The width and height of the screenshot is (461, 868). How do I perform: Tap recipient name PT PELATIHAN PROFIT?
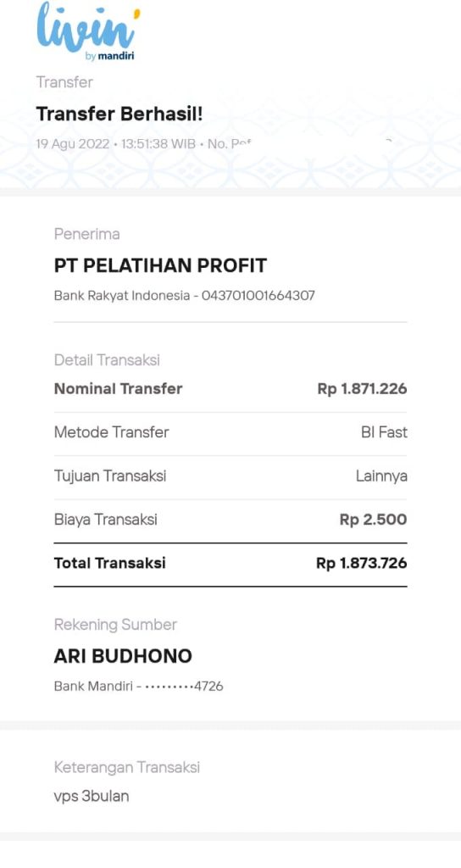click(160, 265)
